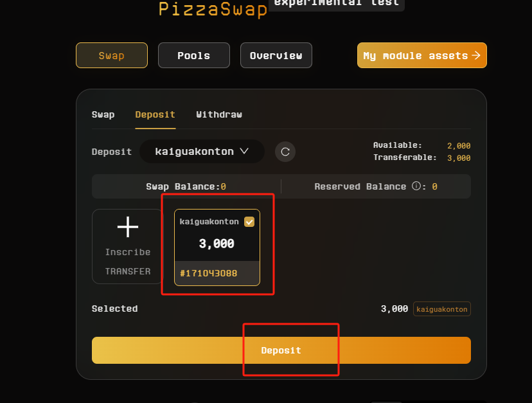The height and width of the screenshot is (403, 532).
Task: Select the underlined Deposit tab
Action: tap(155, 114)
